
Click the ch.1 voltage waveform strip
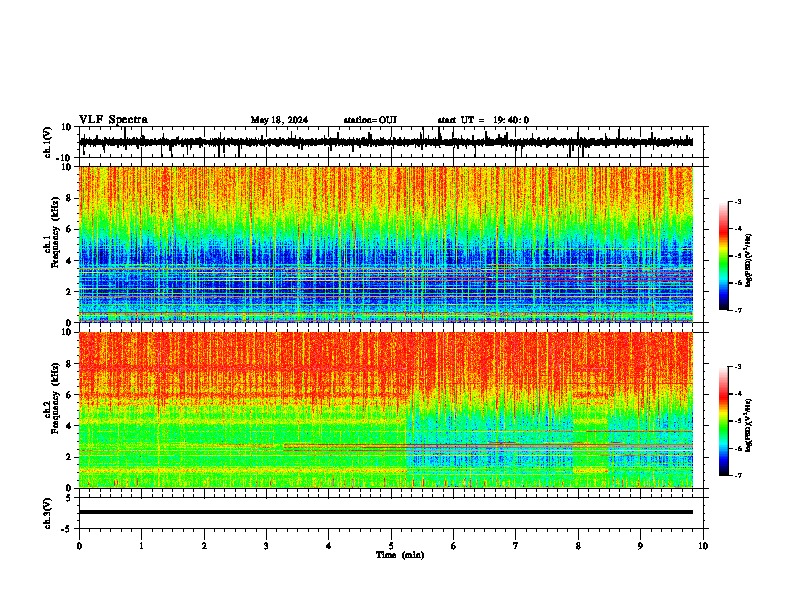click(x=386, y=142)
